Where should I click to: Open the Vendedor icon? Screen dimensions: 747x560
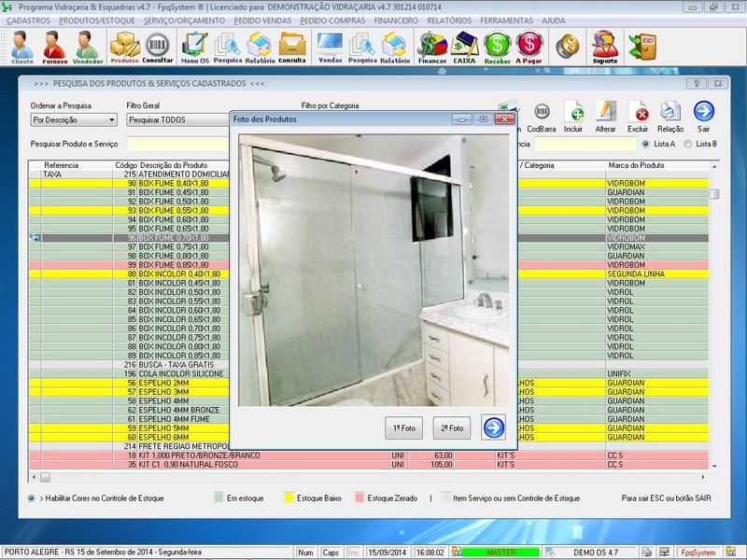pyautogui.click(x=88, y=47)
